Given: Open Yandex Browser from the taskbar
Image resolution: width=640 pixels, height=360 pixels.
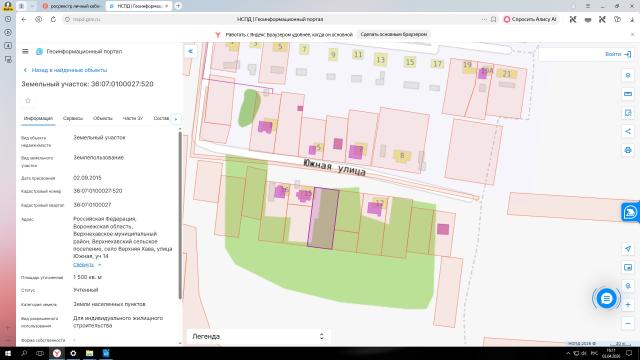Looking at the screenshot, I should [57, 353].
